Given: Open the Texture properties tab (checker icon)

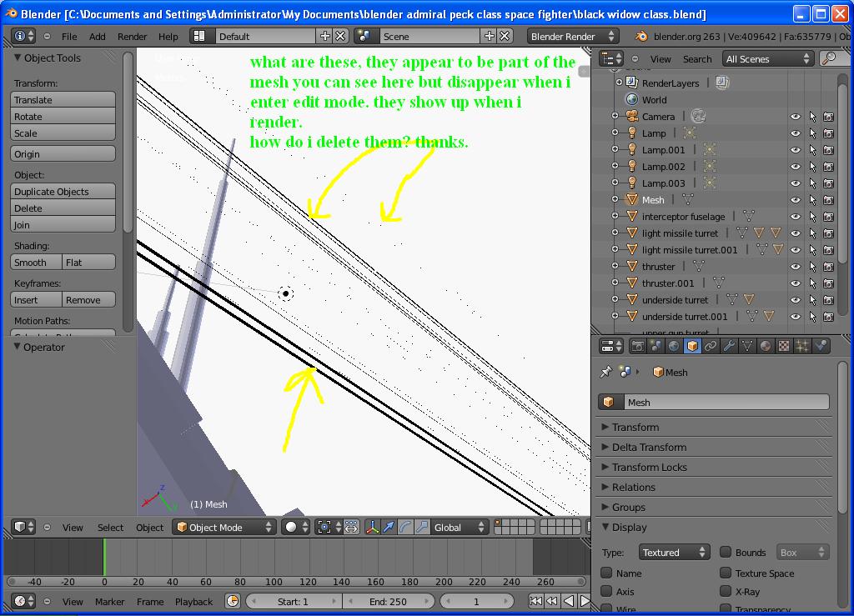Looking at the screenshot, I should 784,346.
